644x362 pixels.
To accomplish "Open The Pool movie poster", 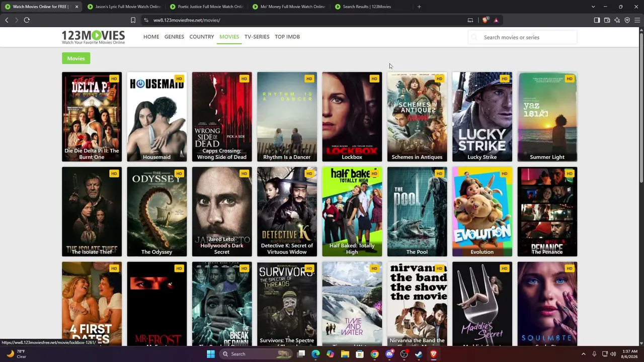I will click(x=417, y=212).
